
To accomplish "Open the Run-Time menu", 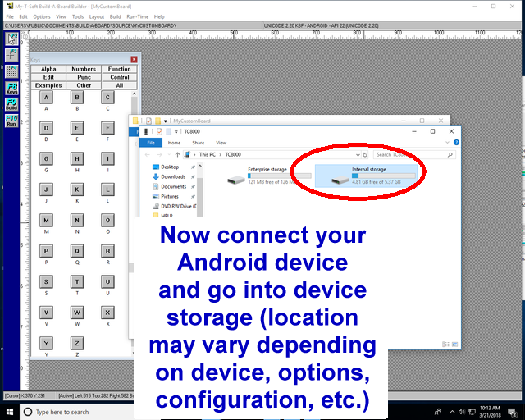I will [x=138, y=16].
